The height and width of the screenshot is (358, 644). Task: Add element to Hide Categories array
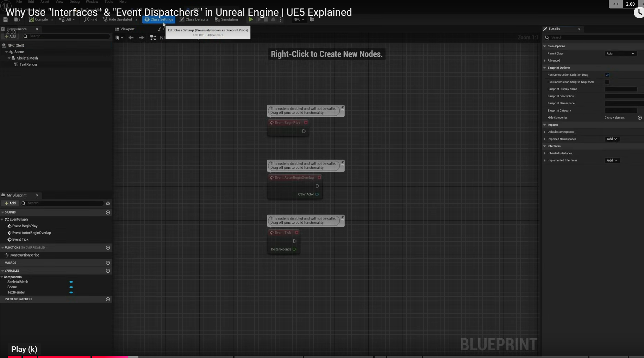coord(639,118)
